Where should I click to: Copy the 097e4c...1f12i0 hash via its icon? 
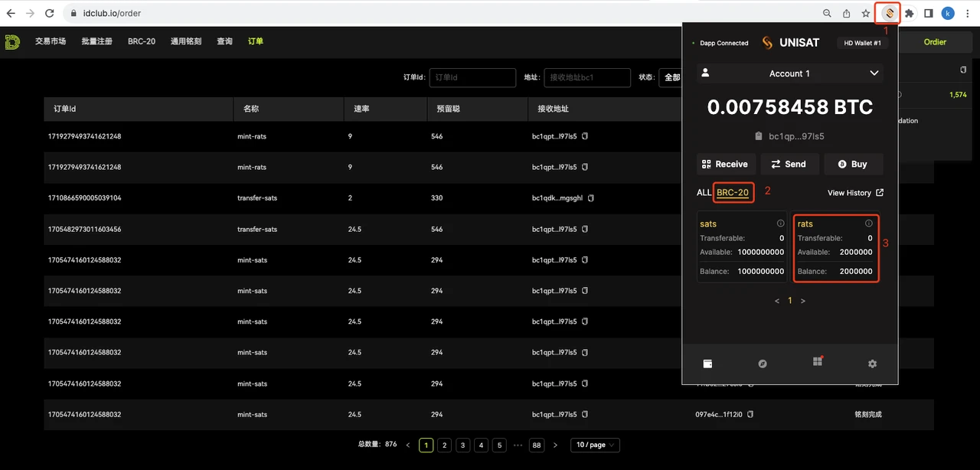coord(750,414)
